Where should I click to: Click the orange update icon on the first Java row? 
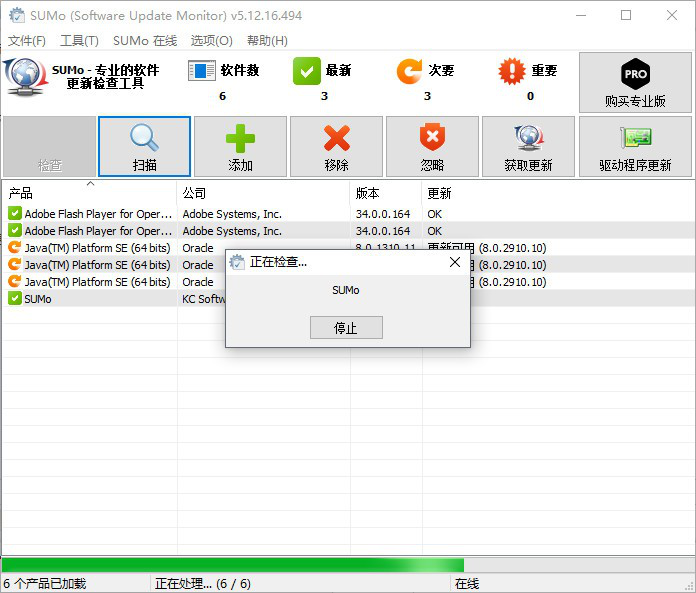coord(15,247)
